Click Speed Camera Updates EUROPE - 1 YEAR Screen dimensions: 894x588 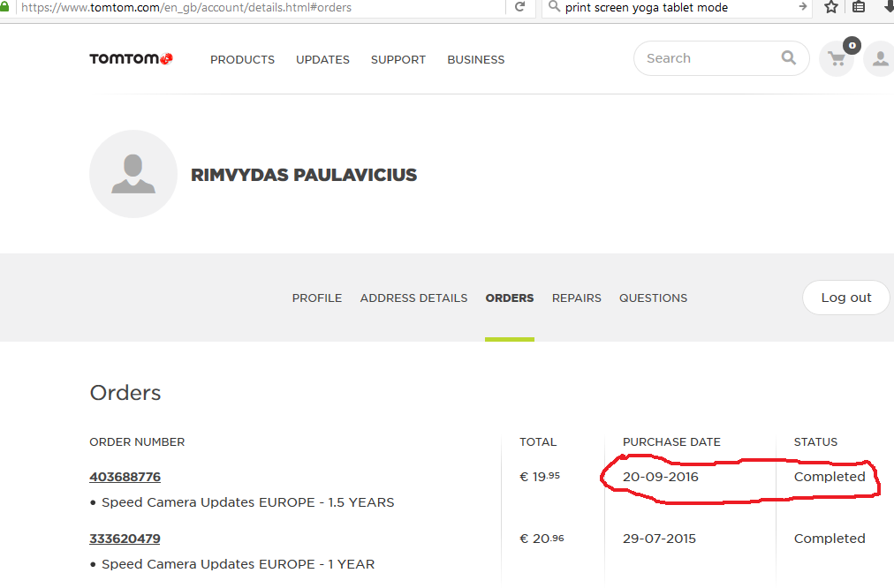pyautogui.click(x=238, y=564)
